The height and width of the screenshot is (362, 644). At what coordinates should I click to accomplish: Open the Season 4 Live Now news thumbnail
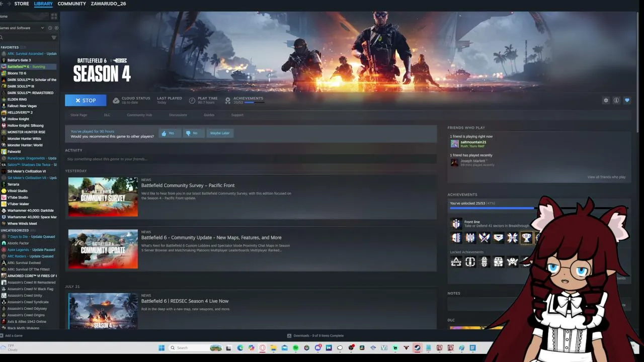click(x=103, y=311)
